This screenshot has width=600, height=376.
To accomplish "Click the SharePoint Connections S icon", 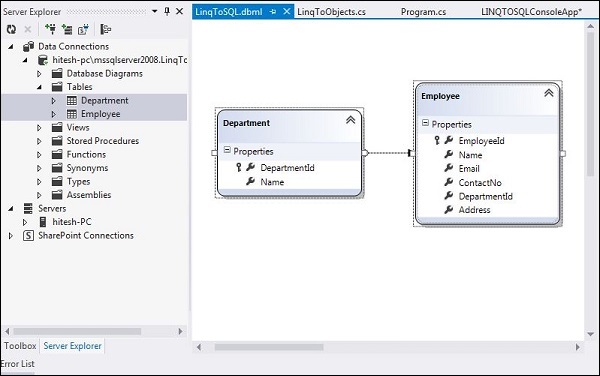I will [28, 236].
